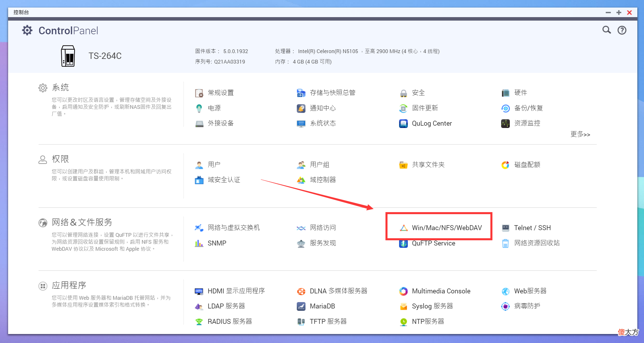Launch QuLog Center icon
The width and height of the screenshot is (644, 343).
403,124
